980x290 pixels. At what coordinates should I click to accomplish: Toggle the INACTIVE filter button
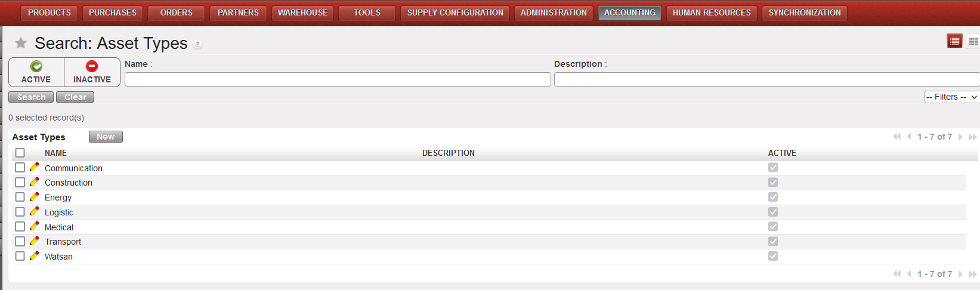(x=92, y=72)
